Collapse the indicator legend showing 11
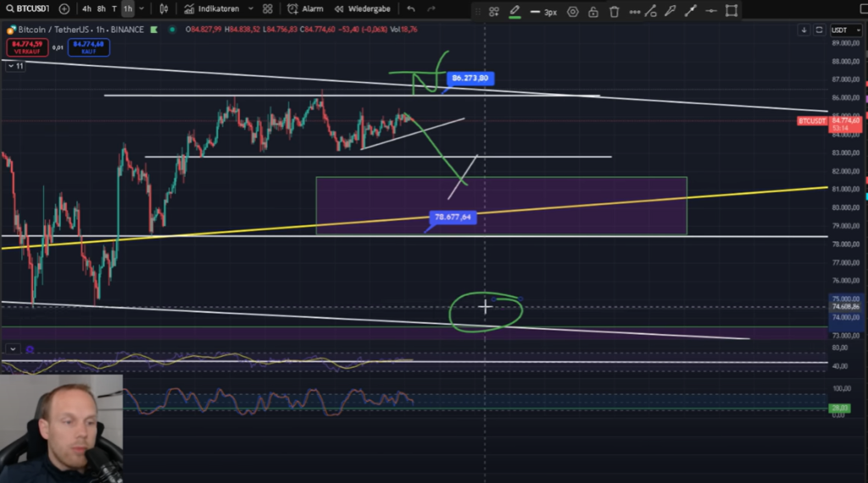This screenshot has height=483, width=868. pyautogui.click(x=15, y=66)
